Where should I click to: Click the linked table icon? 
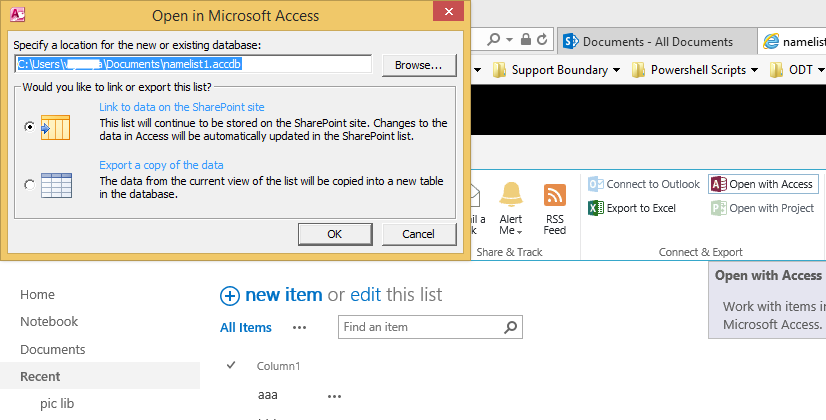pos(55,127)
